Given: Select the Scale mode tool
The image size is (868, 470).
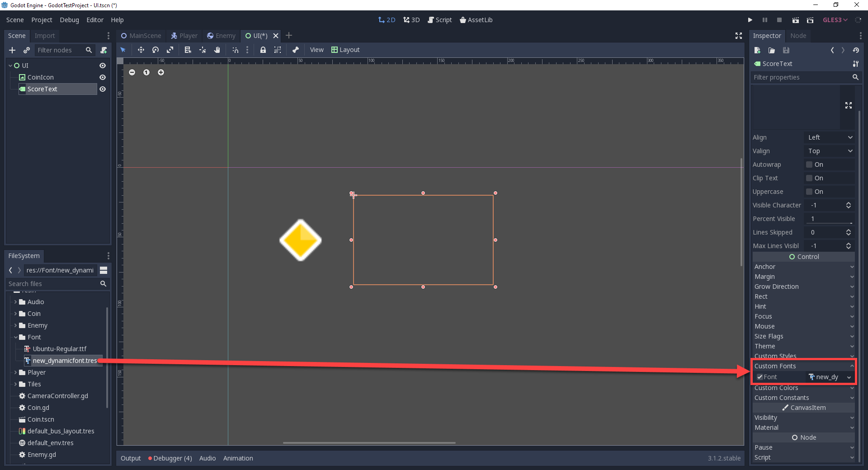Looking at the screenshot, I should [x=170, y=50].
